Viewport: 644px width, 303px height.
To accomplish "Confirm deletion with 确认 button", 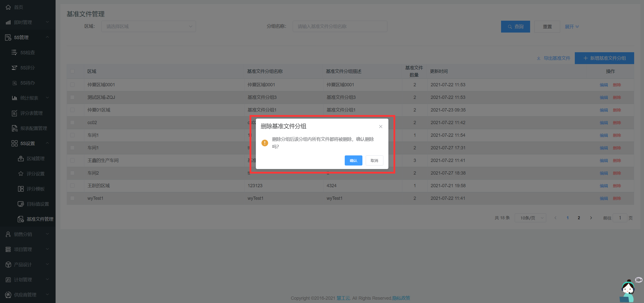I will [353, 160].
